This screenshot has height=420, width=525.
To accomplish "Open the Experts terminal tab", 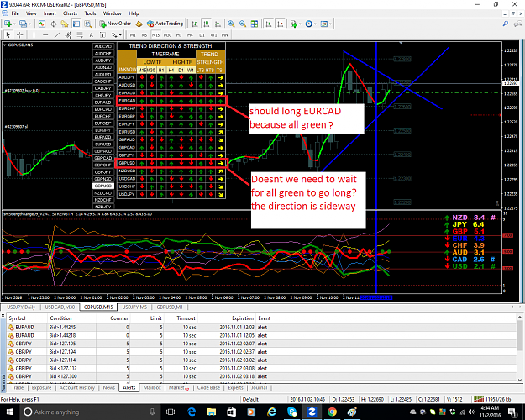I will click(235, 387).
